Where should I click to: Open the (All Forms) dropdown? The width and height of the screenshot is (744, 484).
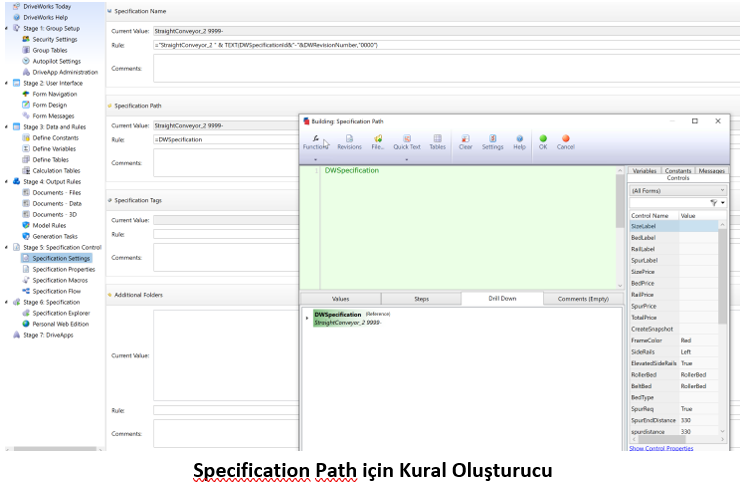pyautogui.click(x=677, y=189)
